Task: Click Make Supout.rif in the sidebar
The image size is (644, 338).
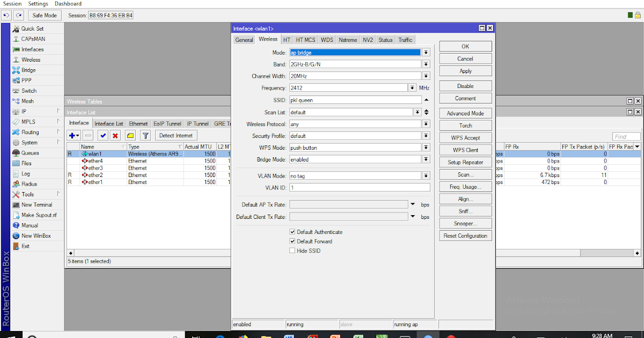Action: click(39, 215)
